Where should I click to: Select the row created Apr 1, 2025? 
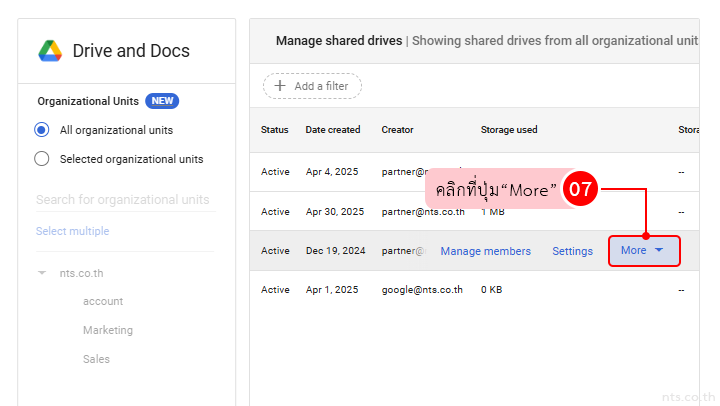[x=332, y=290]
